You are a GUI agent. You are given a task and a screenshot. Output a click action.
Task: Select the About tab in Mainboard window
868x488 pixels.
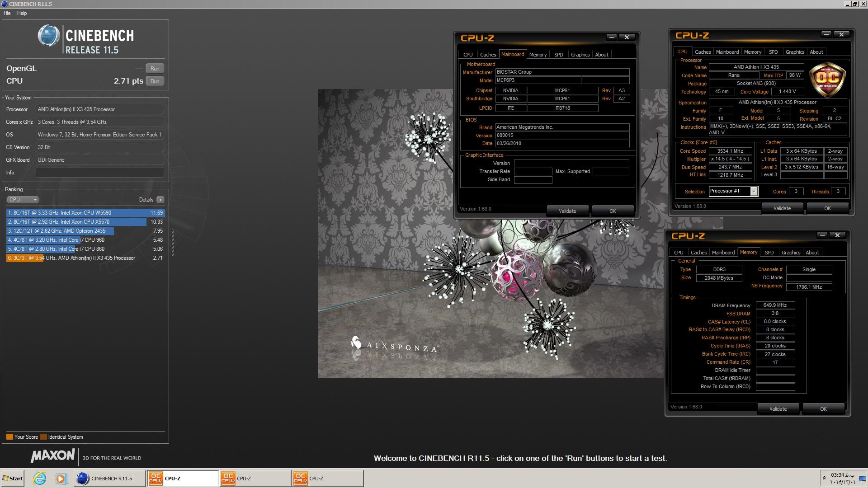point(601,55)
